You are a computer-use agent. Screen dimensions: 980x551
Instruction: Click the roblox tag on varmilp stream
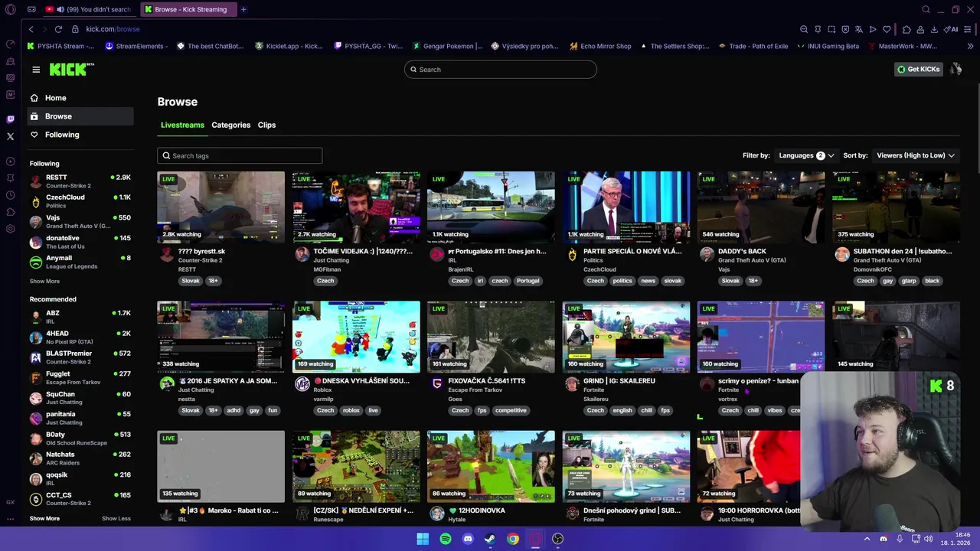click(x=351, y=410)
